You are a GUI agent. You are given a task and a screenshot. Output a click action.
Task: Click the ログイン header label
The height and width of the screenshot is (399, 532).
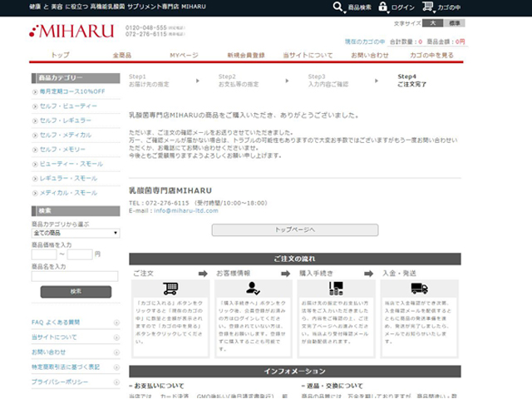click(403, 7)
